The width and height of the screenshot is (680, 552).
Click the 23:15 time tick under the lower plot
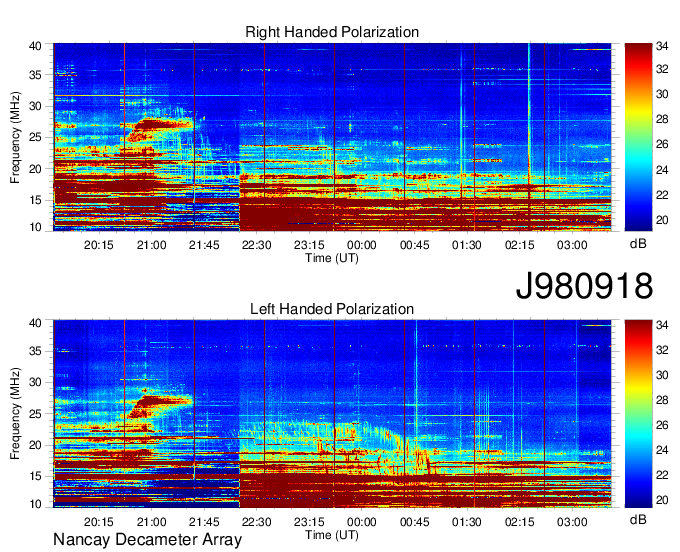pos(309,522)
